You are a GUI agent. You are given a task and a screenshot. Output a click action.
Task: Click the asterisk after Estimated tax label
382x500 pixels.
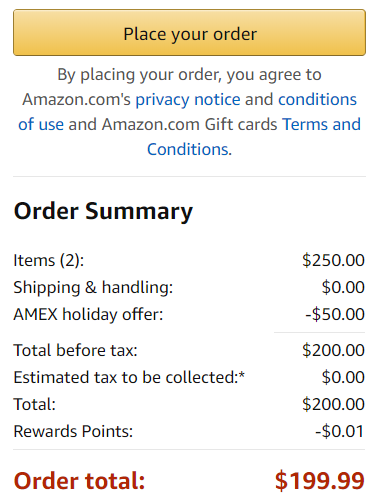pos(242,375)
